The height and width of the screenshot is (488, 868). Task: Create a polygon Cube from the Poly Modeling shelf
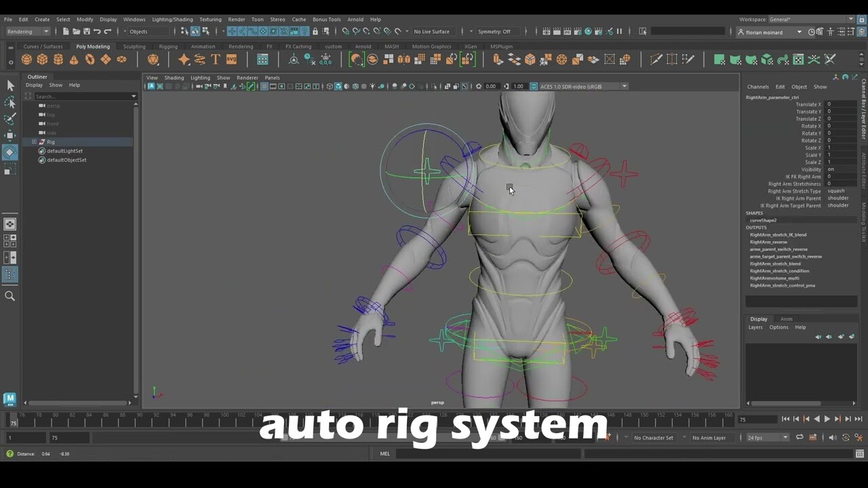41,60
